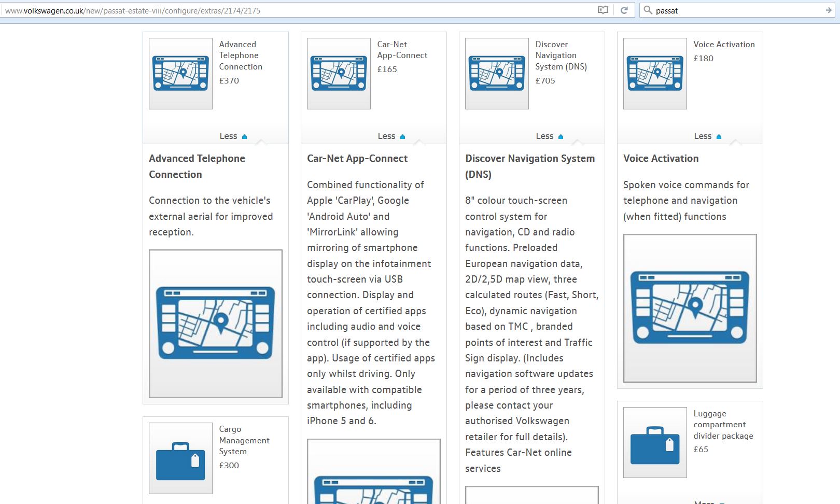Click the Voice Activation small navigation icon

point(655,74)
